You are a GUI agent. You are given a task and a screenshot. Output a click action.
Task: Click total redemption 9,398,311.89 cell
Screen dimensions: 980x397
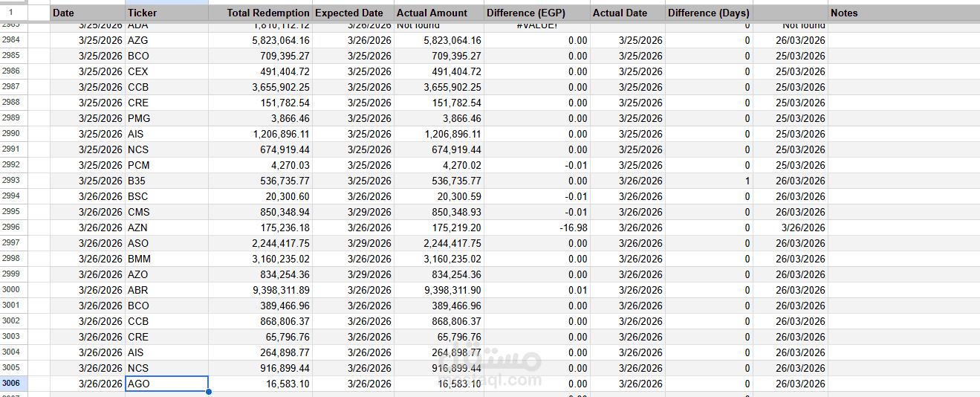[260, 290]
